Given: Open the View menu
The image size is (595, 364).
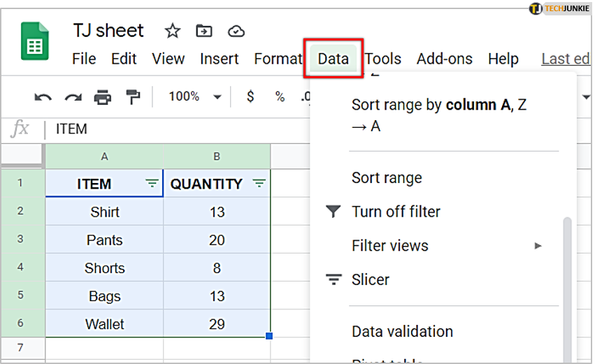Looking at the screenshot, I should [x=168, y=59].
